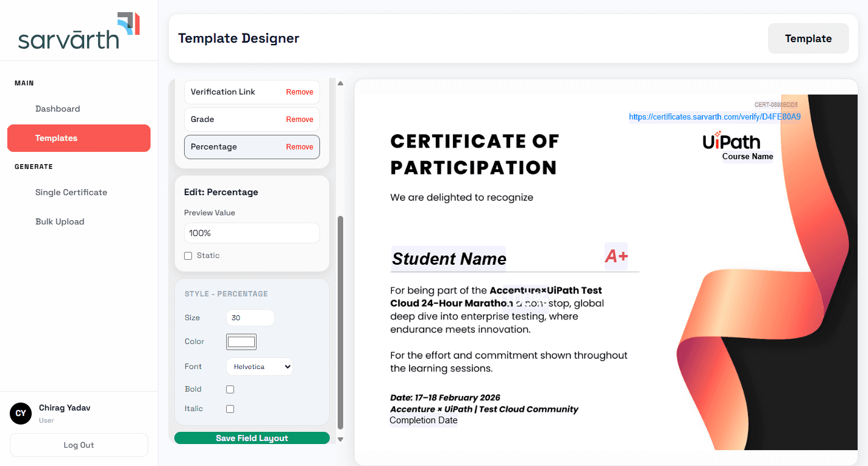Open the Font dropdown showing Helvetica
The image size is (868, 466).
[x=260, y=367]
